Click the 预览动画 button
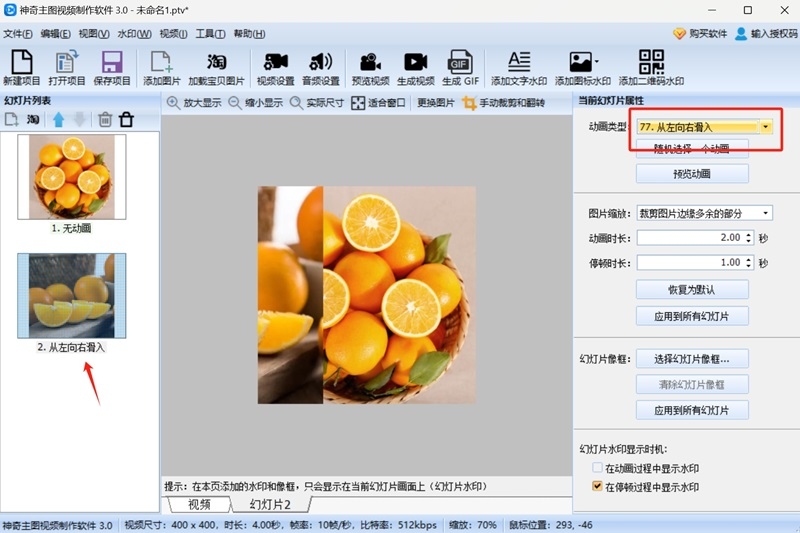The image size is (800, 533). [x=692, y=174]
